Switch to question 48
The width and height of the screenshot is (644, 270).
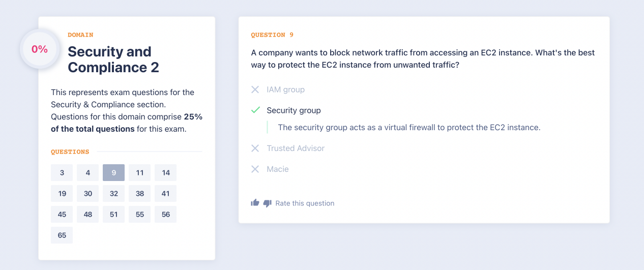point(88,215)
